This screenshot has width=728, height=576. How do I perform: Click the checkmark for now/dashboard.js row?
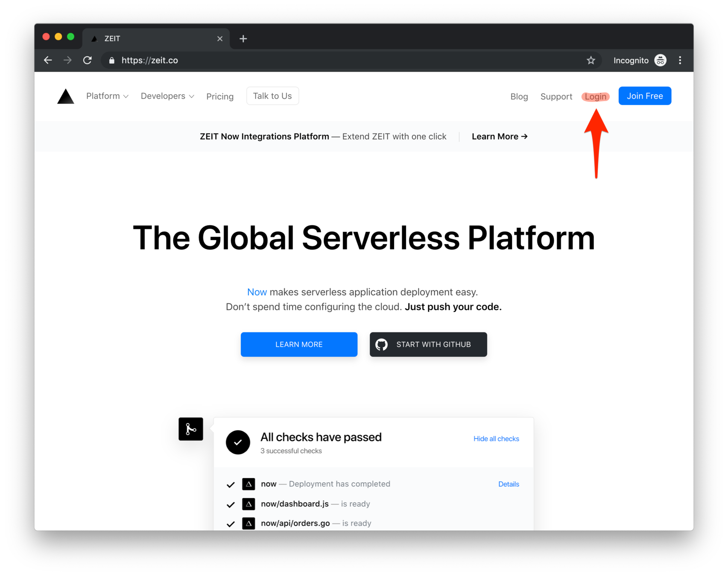[x=231, y=505]
